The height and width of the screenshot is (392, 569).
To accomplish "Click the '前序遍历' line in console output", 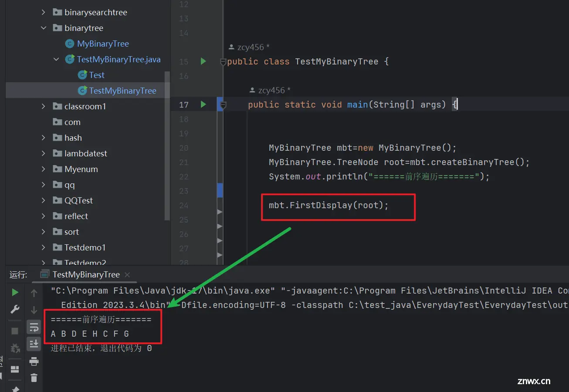I will point(101,320).
